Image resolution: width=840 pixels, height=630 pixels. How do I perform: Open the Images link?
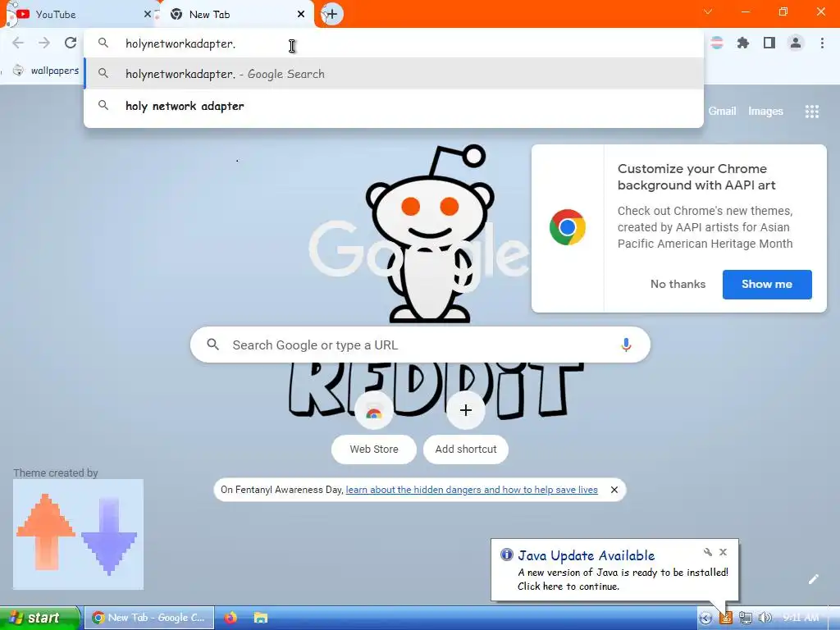[x=765, y=111]
